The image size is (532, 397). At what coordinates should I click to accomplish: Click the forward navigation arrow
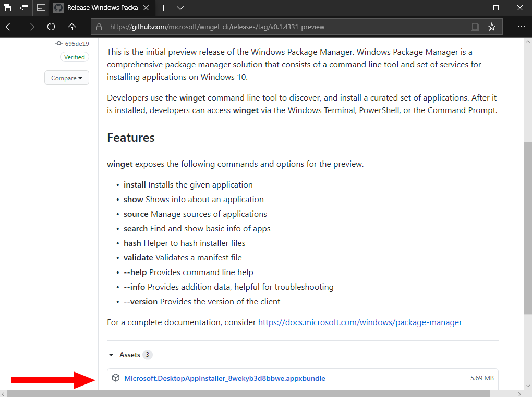[x=31, y=27]
